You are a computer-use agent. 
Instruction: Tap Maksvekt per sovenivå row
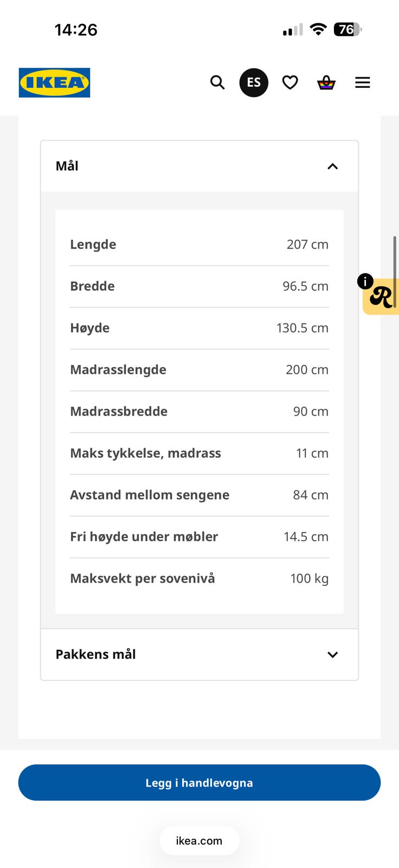(x=200, y=579)
